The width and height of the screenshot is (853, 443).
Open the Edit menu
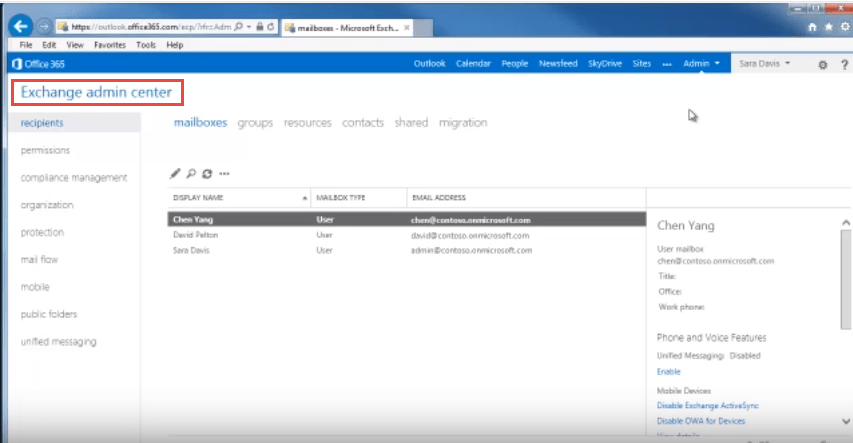(49, 45)
